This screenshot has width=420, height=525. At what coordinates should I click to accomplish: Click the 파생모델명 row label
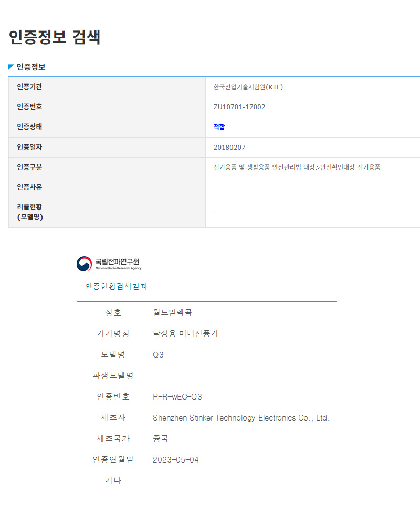pyautogui.click(x=113, y=376)
